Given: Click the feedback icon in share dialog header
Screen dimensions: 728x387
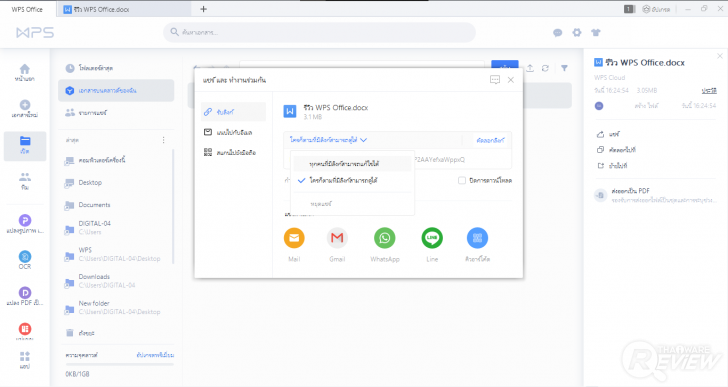Looking at the screenshot, I should pyautogui.click(x=495, y=80).
